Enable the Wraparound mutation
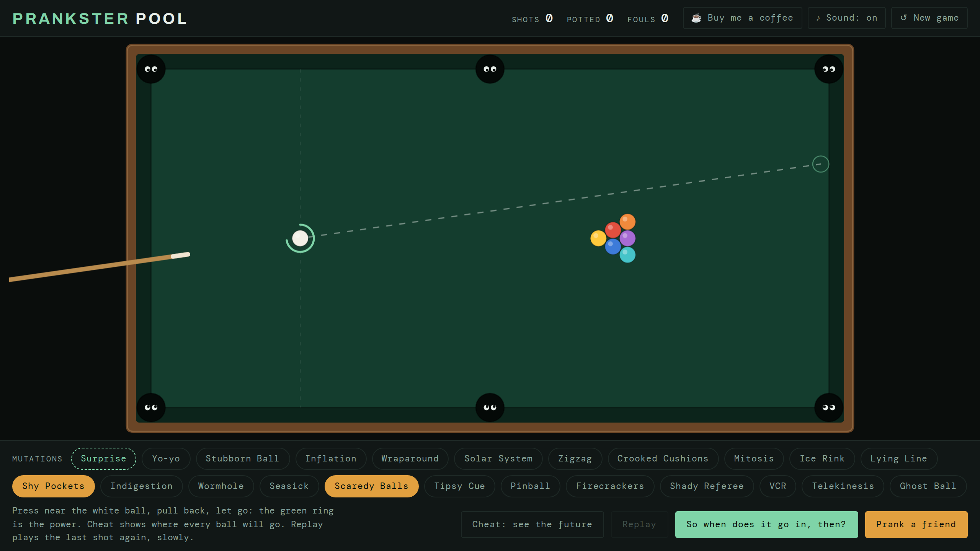 pos(410,459)
